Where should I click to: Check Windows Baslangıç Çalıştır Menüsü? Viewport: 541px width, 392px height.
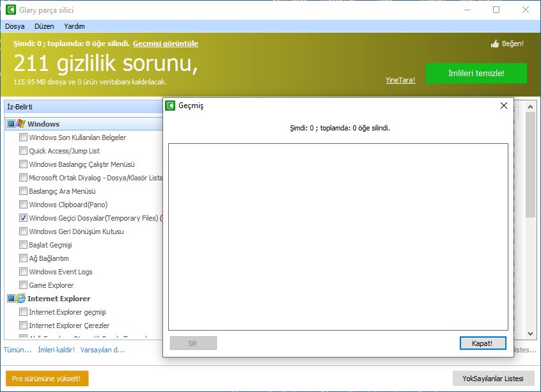23,164
